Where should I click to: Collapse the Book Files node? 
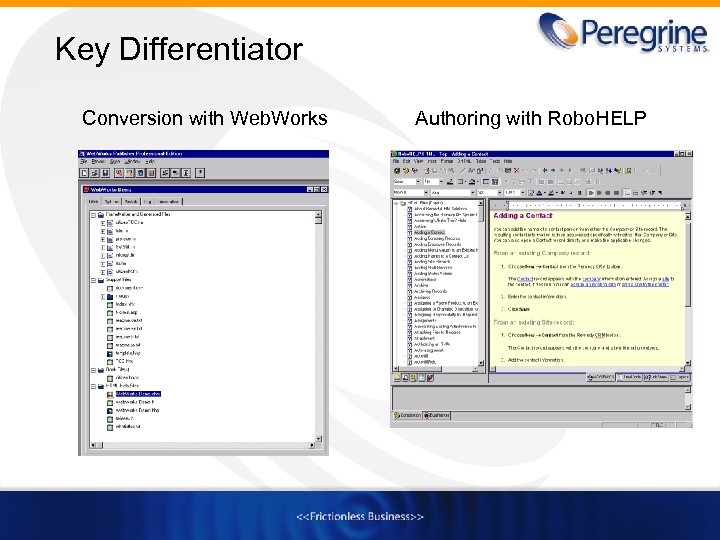click(93, 370)
